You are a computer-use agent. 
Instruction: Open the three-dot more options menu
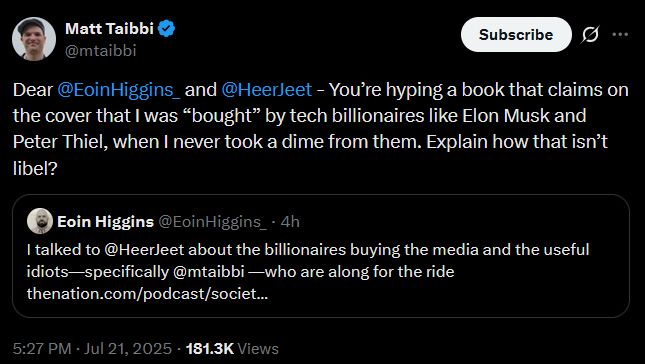coord(620,35)
